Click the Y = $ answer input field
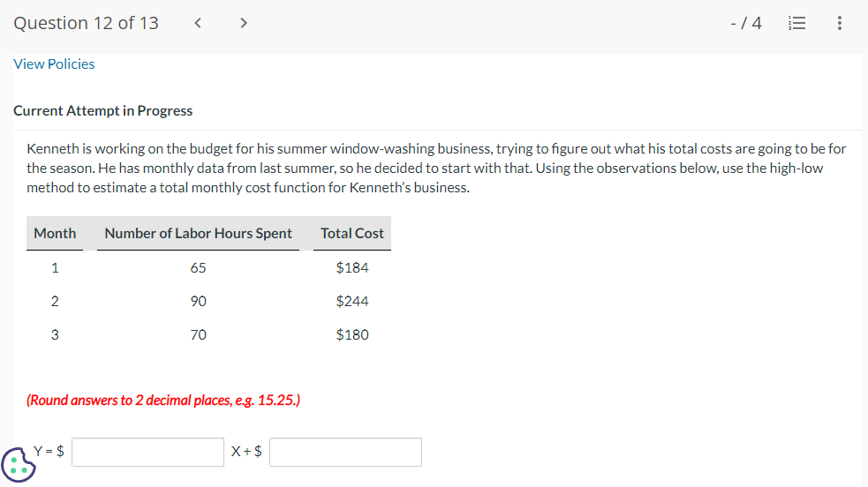Screen dimensions: 868x487 (x=148, y=452)
